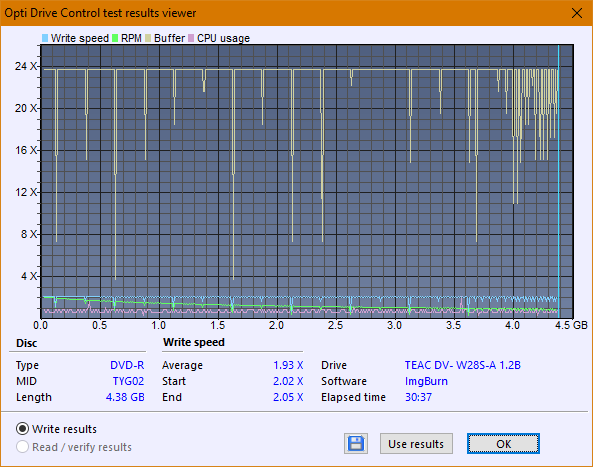The image size is (593, 467).
Task: Click the 2.05 X end speed value
Action: tap(288, 397)
